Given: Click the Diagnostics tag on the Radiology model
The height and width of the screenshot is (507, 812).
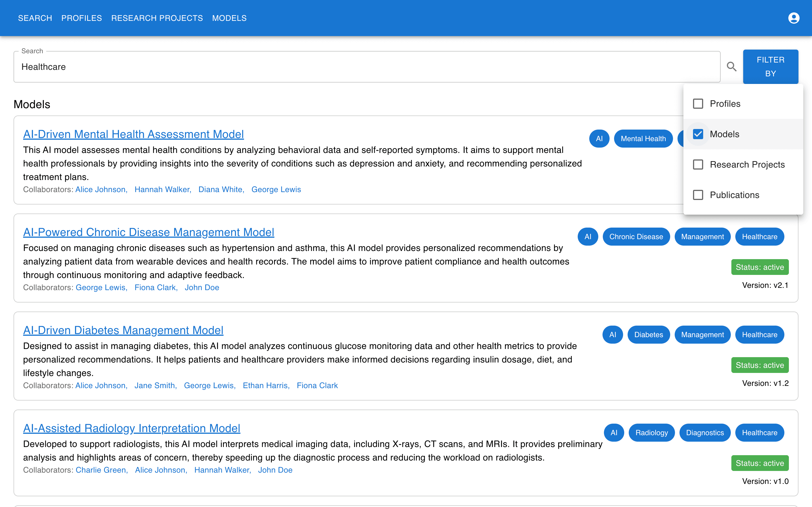Looking at the screenshot, I should pyautogui.click(x=705, y=433).
